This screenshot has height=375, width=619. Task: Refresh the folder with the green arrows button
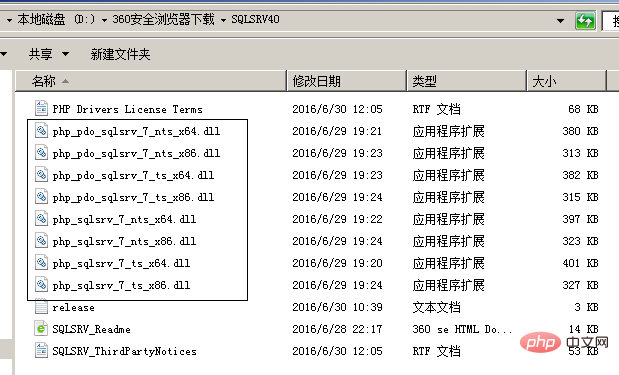click(x=585, y=21)
